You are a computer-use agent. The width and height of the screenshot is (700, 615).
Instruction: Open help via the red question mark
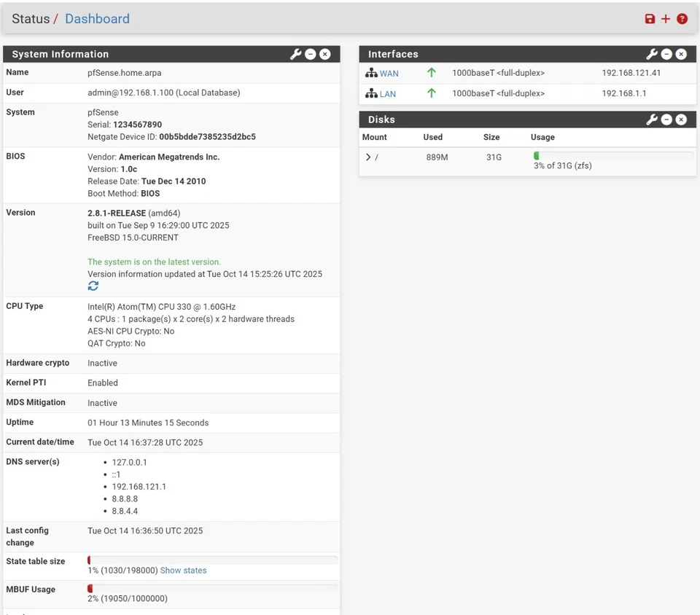(x=682, y=19)
